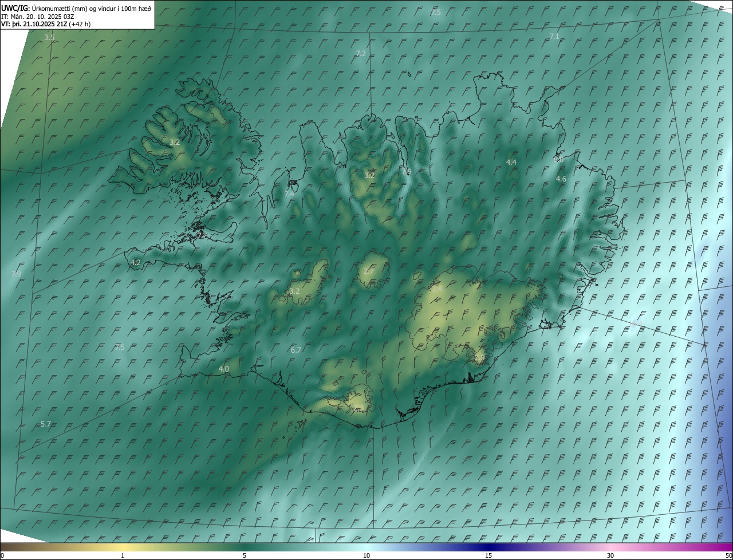Click the title 'Úrkomumætti (mm) og vindur i 100m hæð'
Image resolution: width=733 pixels, height=560 pixels.
point(90,8)
